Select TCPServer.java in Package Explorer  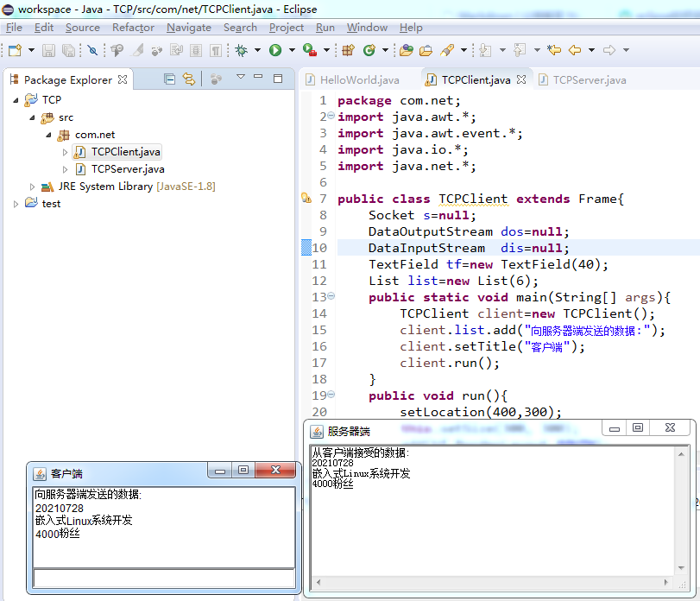tap(127, 169)
